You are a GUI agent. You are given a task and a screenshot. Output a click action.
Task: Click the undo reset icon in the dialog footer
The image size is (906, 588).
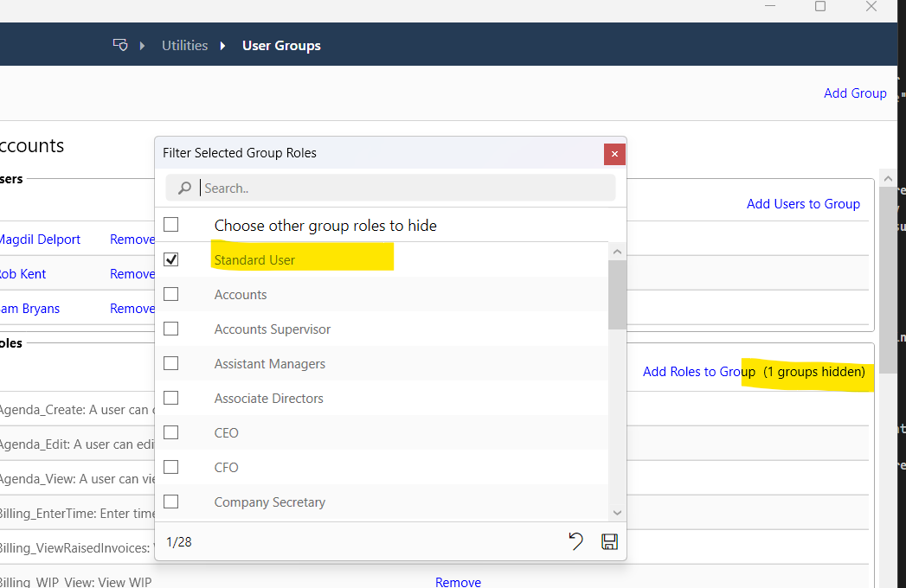pos(576,542)
